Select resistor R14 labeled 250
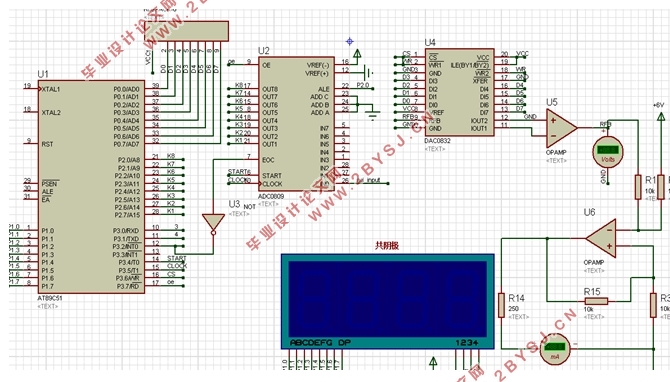Viewport: 670px width, 382px height. point(502,305)
